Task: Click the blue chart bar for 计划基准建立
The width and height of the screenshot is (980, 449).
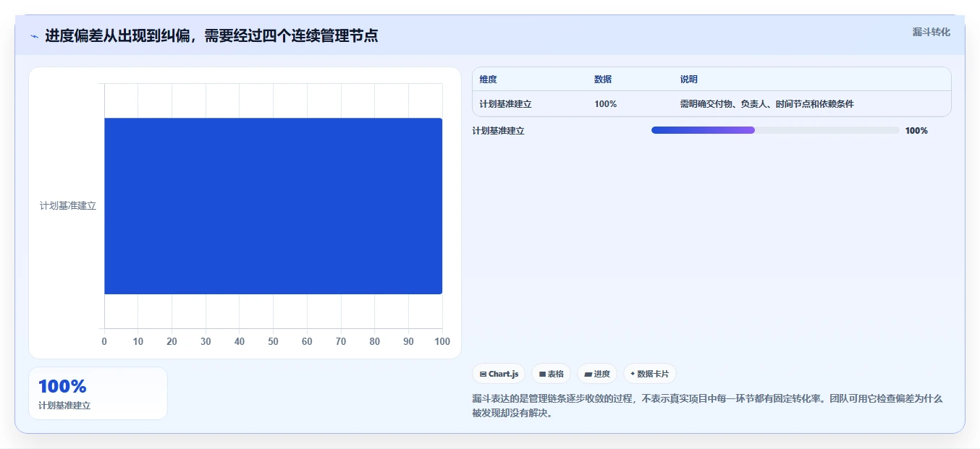Action: [x=273, y=206]
